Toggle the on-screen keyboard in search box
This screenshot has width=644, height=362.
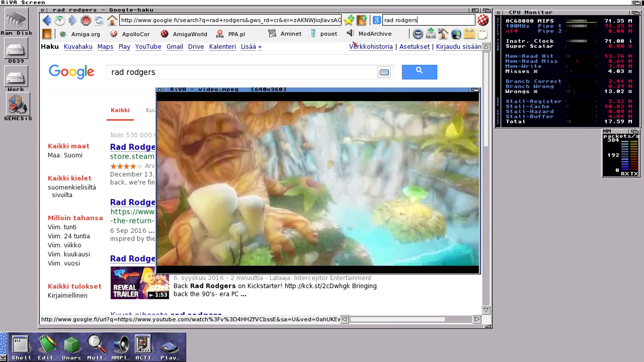384,72
